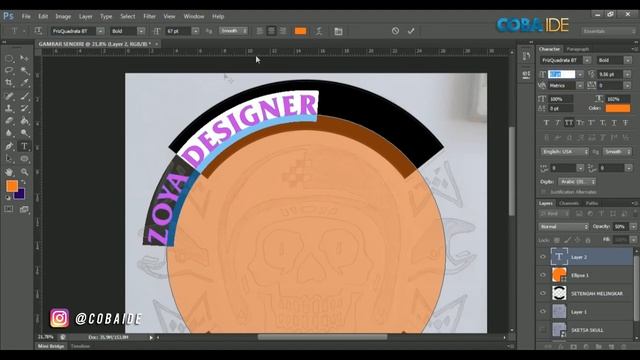The image size is (640, 360).
Task: Open the Image menu
Action: 63,17
